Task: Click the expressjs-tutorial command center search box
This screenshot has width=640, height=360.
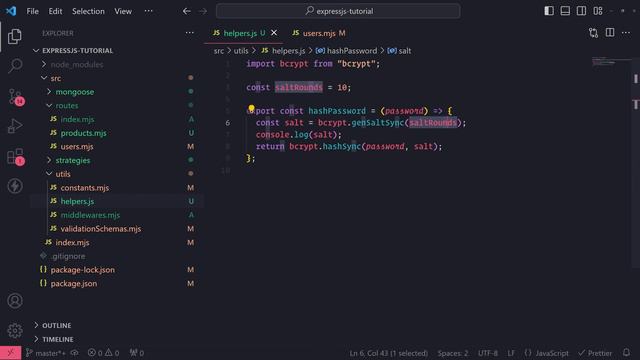Action: [x=338, y=11]
